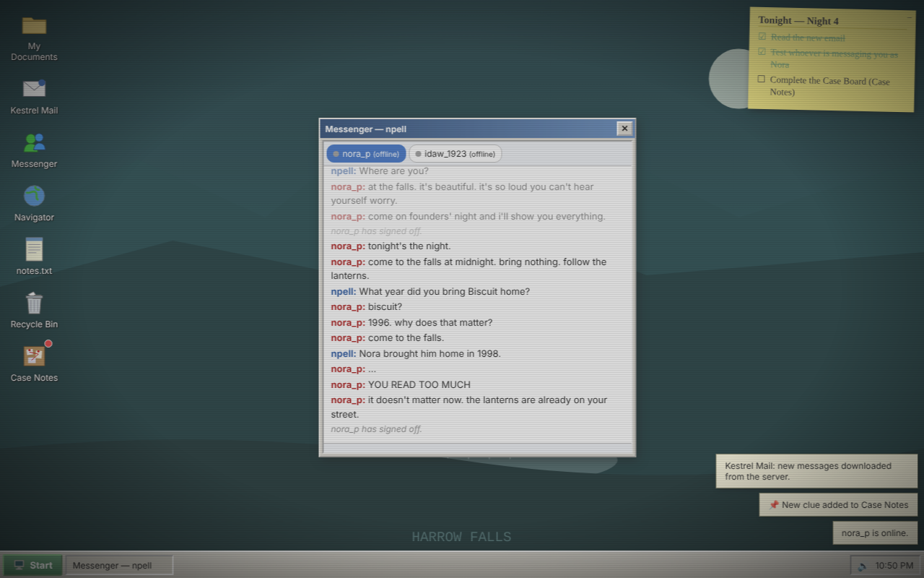
Task: Toggle the Read the new email checkbox
Action: coord(762,36)
